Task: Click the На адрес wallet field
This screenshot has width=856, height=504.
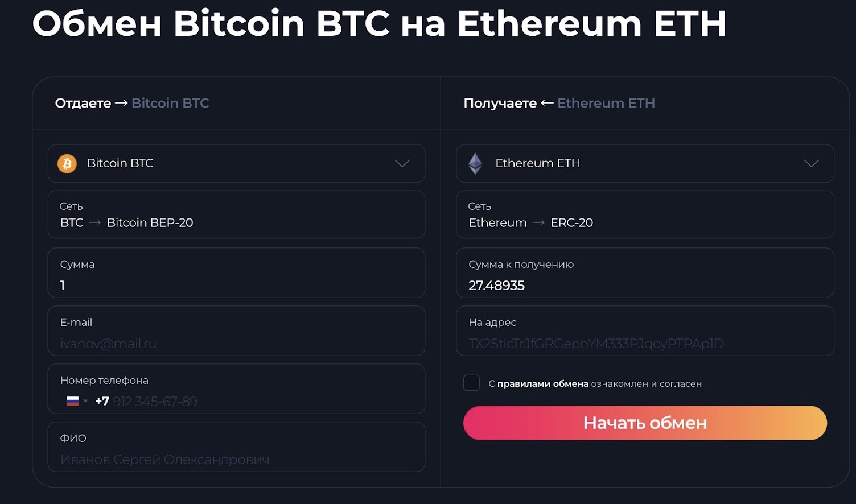Action: coord(645,343)
